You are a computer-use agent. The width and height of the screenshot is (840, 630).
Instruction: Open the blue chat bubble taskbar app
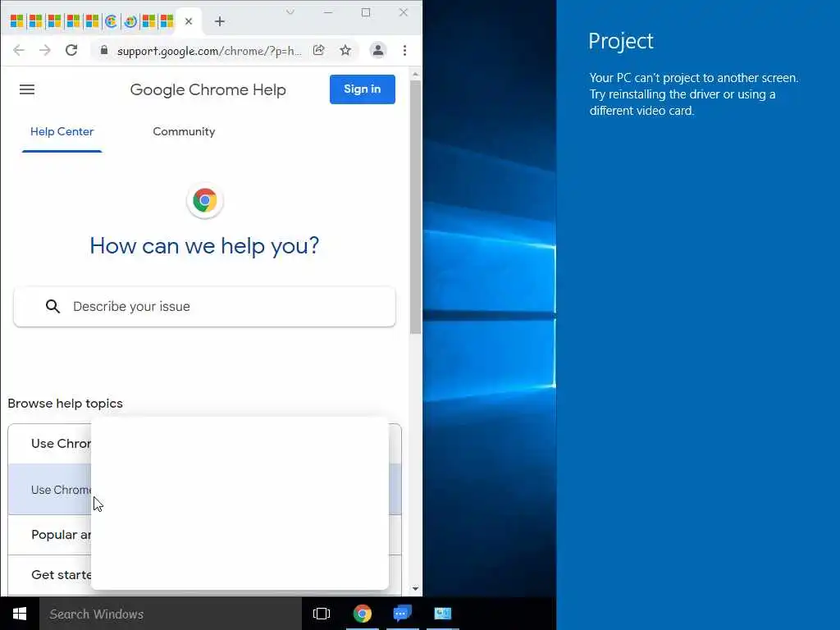[x=402, y=614]
